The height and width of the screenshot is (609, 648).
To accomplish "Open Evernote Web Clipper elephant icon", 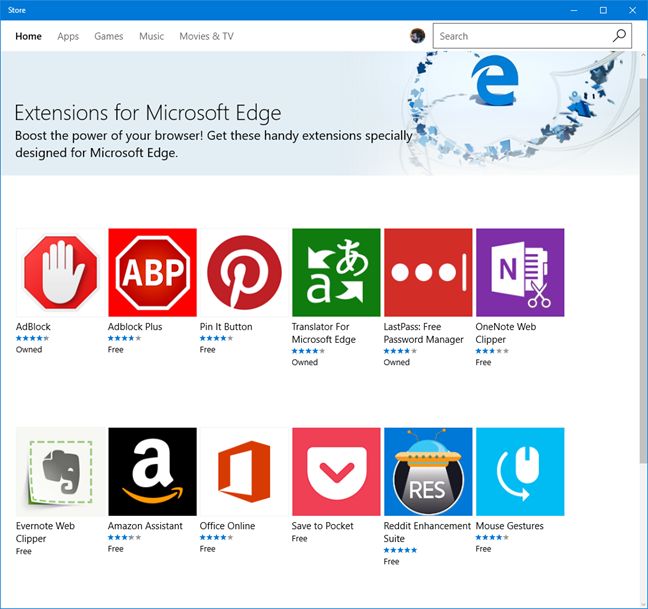I will pyautogui.click(x=60, y=471).
